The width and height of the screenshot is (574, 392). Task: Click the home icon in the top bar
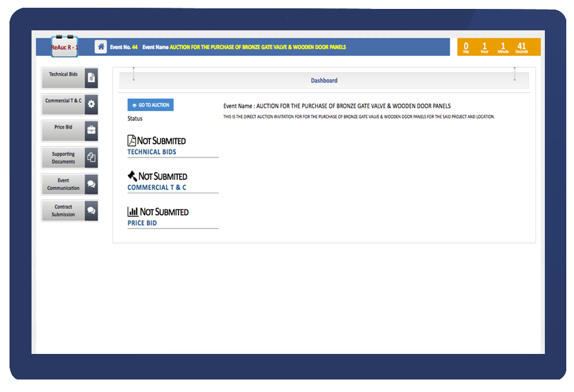pos(101,47)
